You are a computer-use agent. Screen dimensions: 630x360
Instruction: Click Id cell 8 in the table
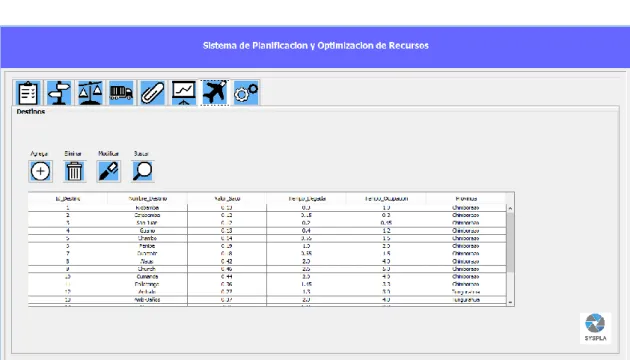68,261
